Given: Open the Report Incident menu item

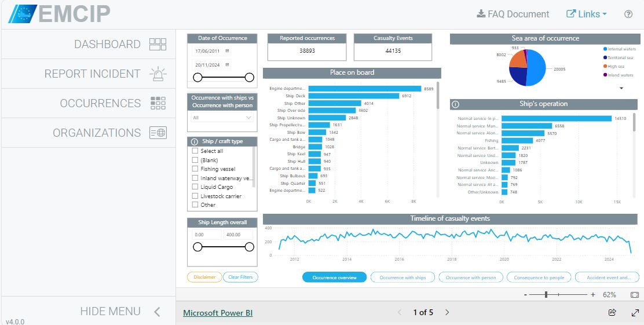Looking at the screenshot, I should click(x=88, y=74).
